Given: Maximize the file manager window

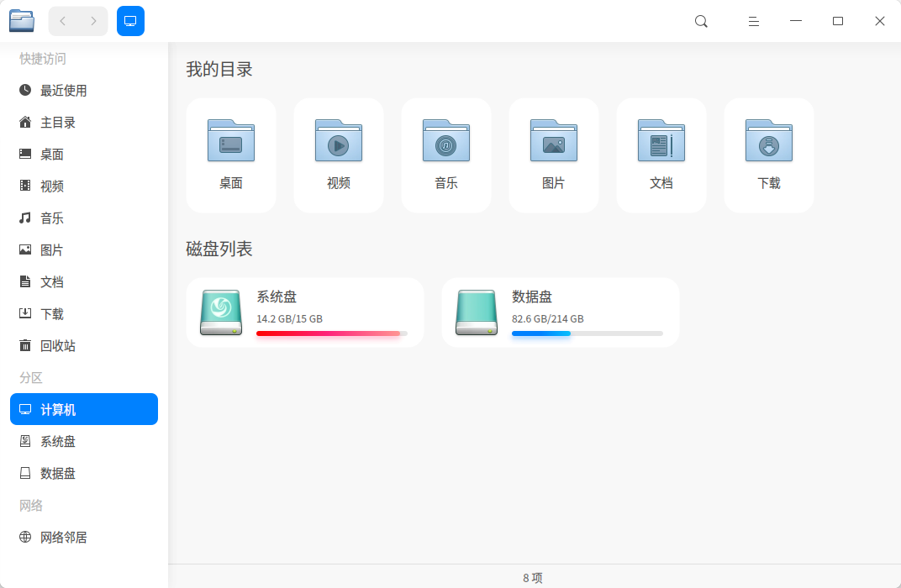Looking at the screenshot, I should pos(838,21).
